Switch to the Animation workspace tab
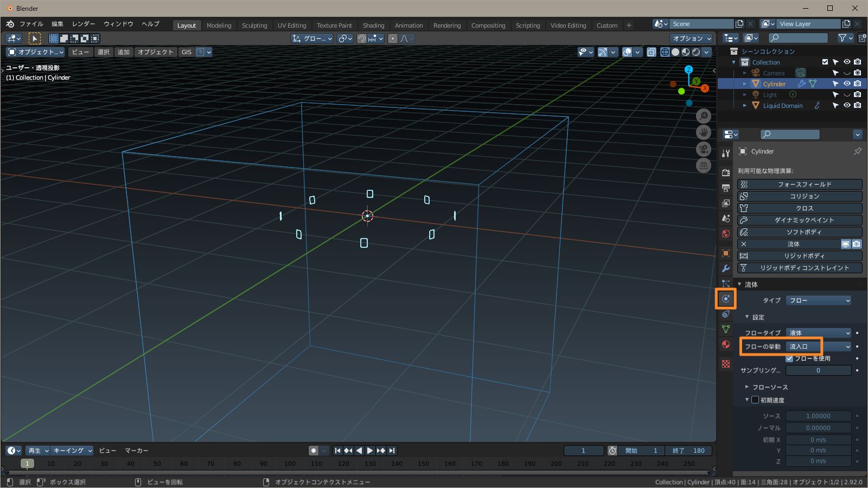868x488 pixels. [x=409, y=25]
